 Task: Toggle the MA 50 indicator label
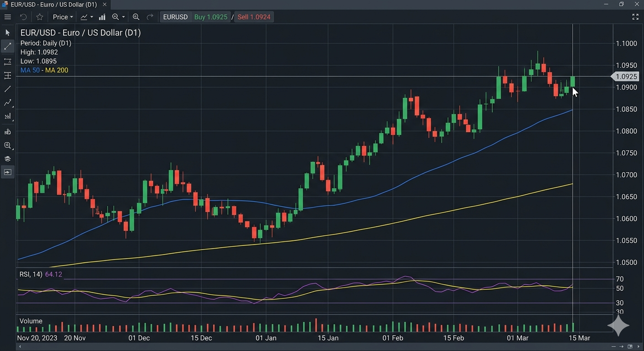30,70
